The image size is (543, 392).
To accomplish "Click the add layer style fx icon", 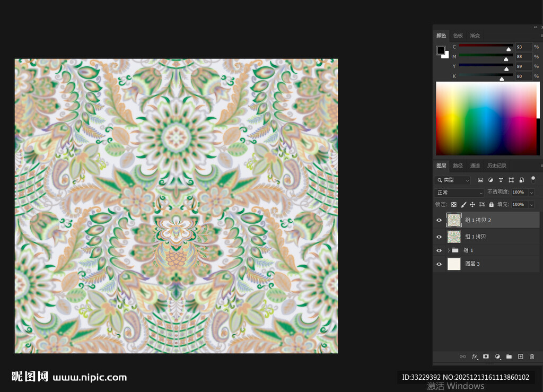I will click(475, 356).
